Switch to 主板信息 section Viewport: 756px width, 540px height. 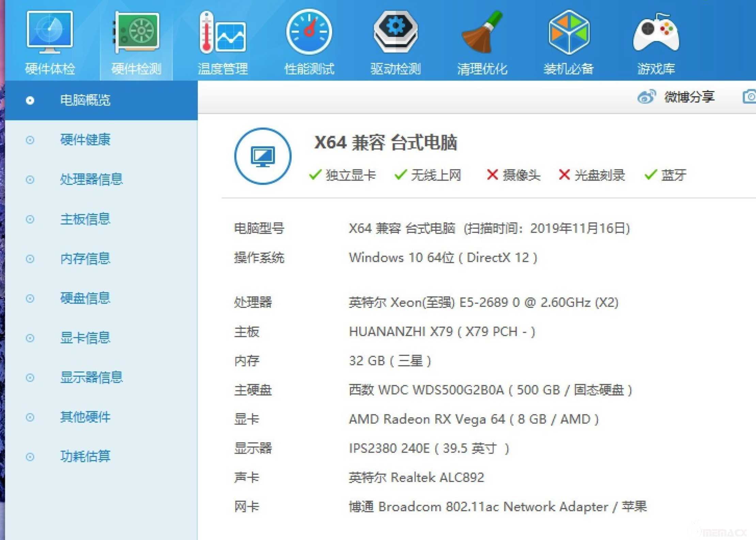tap(85, 219)
